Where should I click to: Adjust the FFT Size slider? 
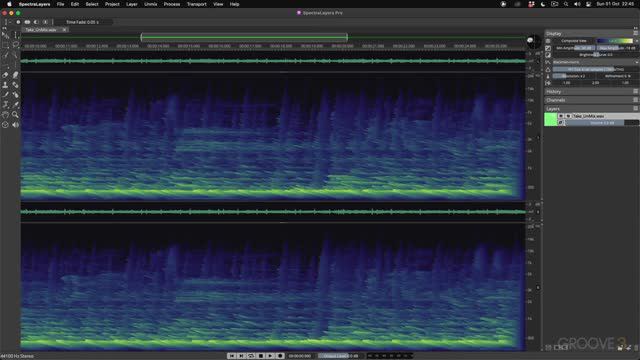pyautogui.click(x=596, y=69)
